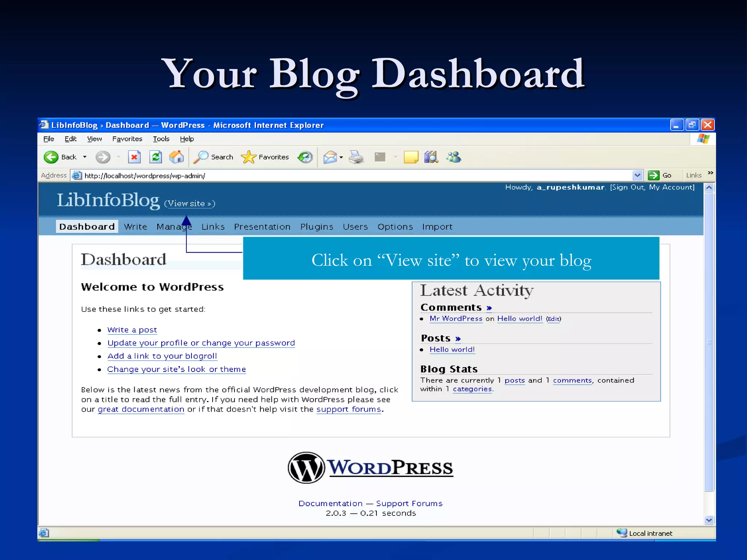
Task: Switch to the Links tab
Action: pos(213,226)
